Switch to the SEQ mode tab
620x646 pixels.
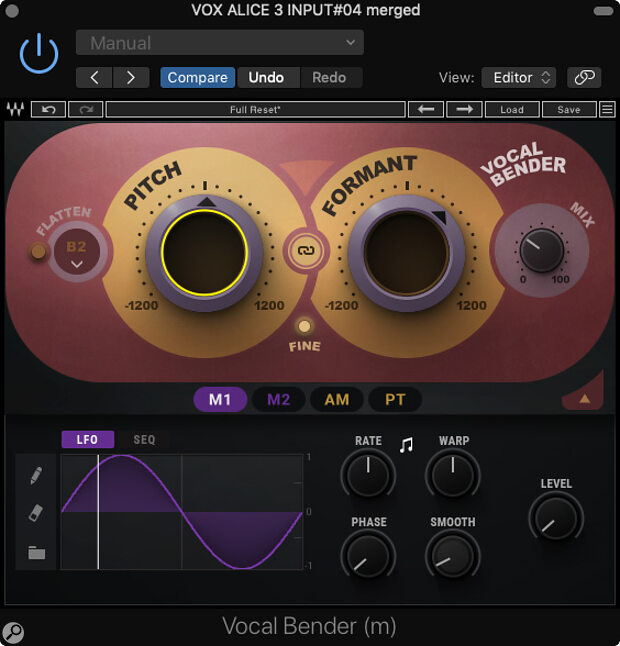pos(144,440)
